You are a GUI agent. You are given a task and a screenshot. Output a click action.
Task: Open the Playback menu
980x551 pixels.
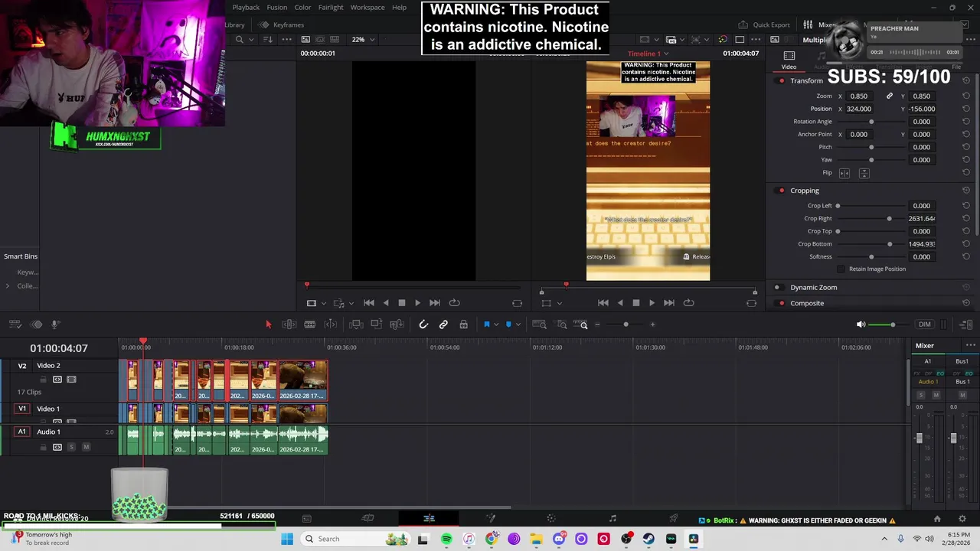pyautogui.click(x=246, y=8)
